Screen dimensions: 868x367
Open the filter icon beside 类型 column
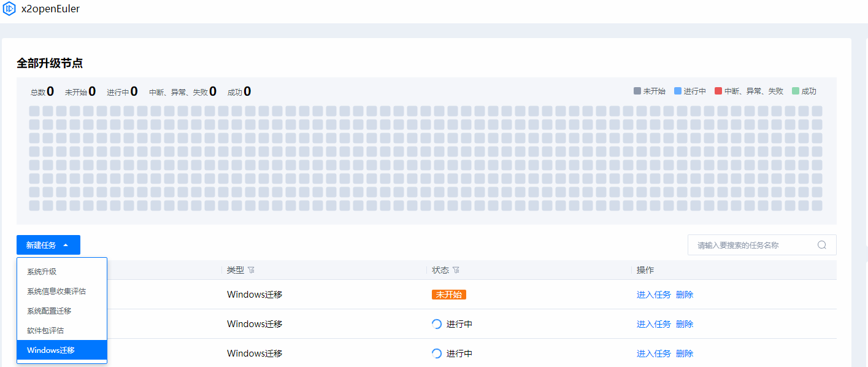[251, 270]
